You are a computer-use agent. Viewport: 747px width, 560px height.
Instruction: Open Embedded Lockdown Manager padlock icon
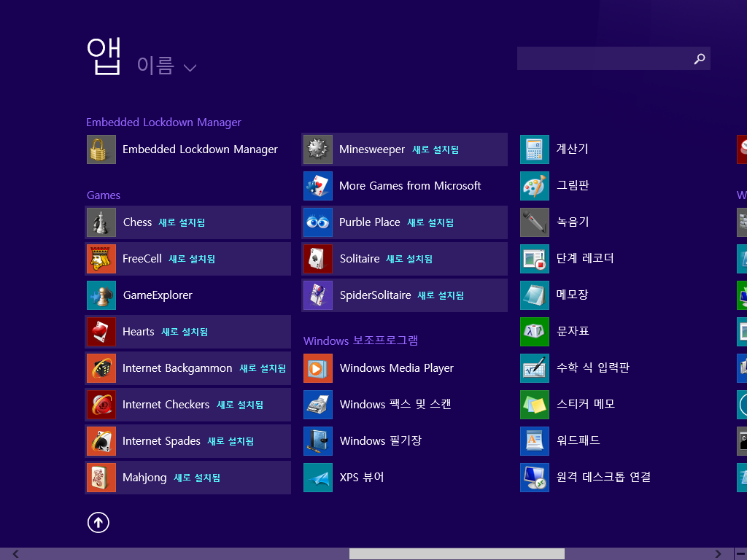[x=101, y=149]
